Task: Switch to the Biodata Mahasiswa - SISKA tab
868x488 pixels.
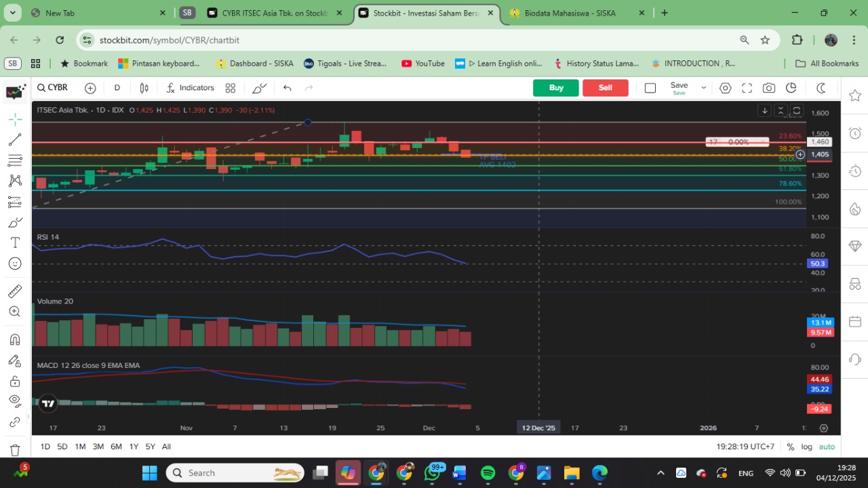Action: [570, 13]
